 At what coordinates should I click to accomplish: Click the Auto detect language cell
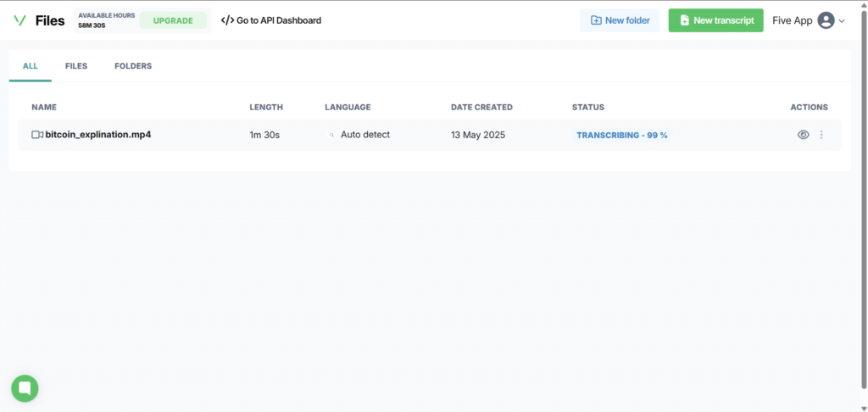pyautogui.click(x=364, y=135)
